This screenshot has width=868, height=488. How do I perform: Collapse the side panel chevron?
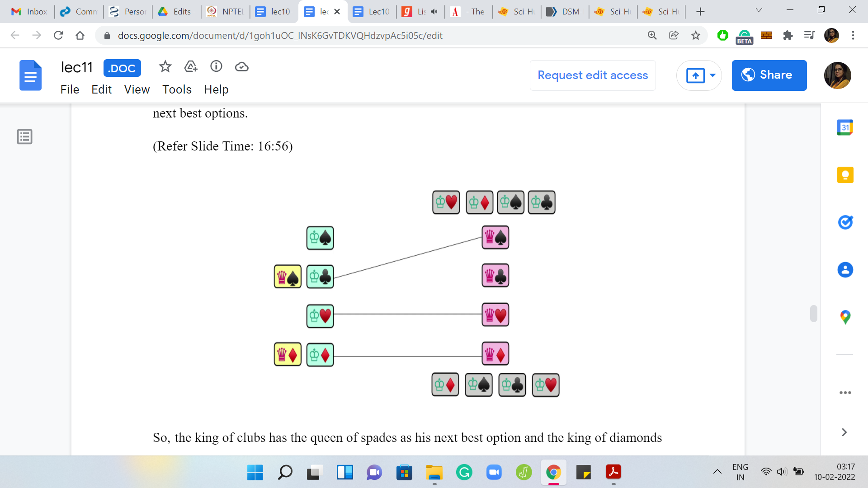844,432
